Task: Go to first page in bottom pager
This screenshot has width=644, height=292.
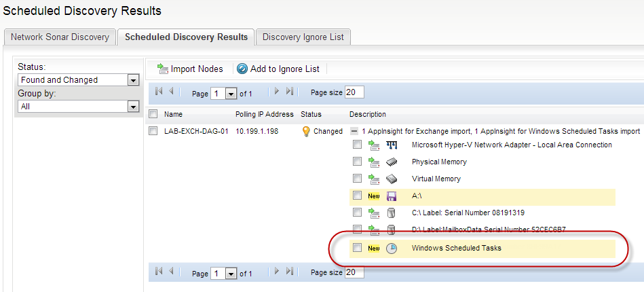Action: [159, 271]
